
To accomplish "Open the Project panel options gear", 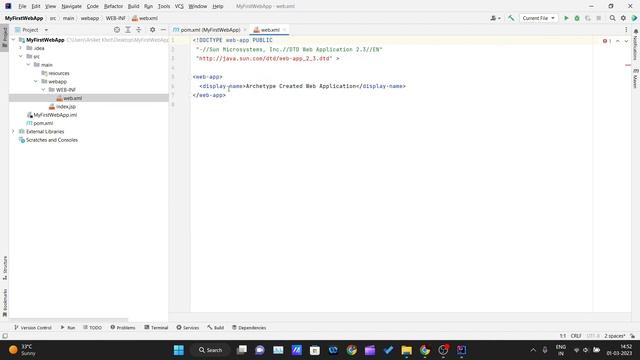I will (152, 30).
